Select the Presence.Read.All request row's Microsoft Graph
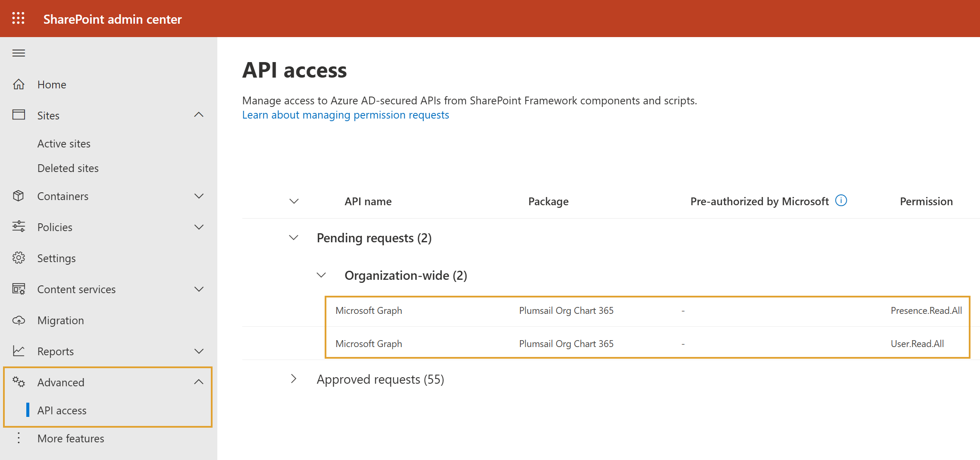Screen dimensions: 980x460 click(x=369, y=310)
